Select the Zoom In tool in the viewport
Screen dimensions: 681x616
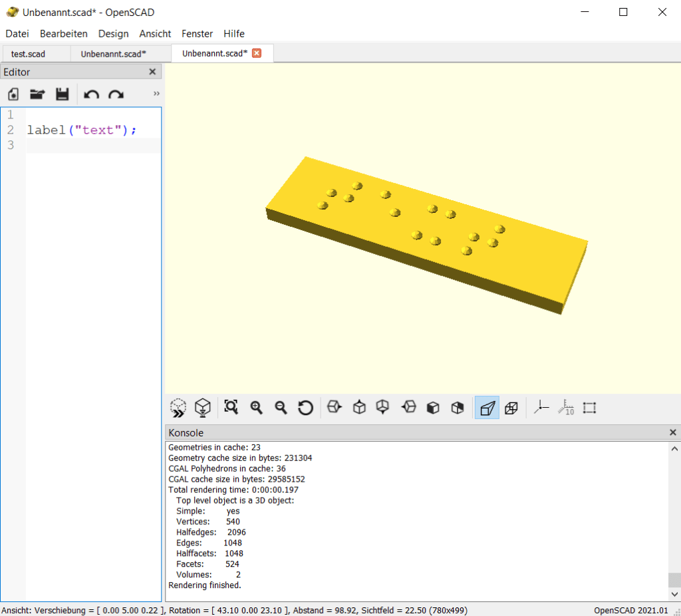[256, 407]
